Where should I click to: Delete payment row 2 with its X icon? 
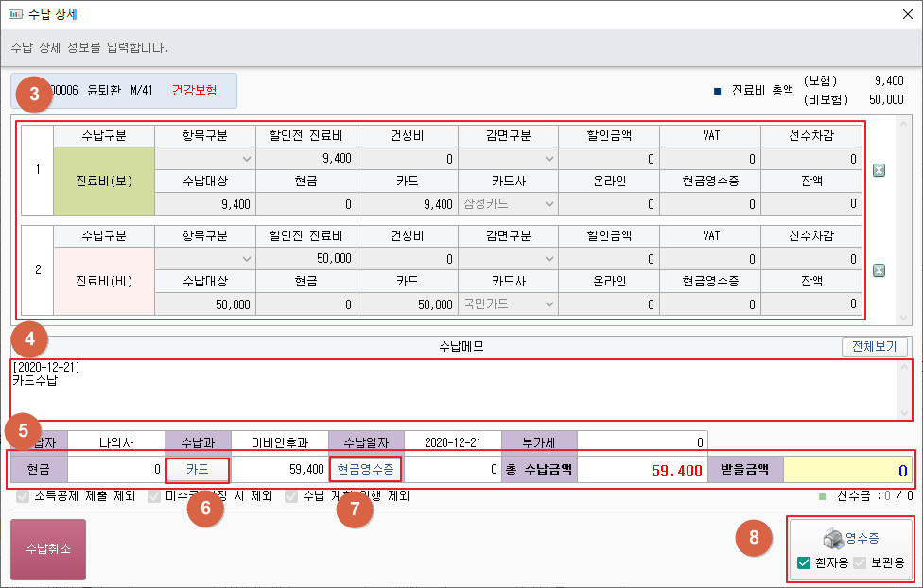879,271
